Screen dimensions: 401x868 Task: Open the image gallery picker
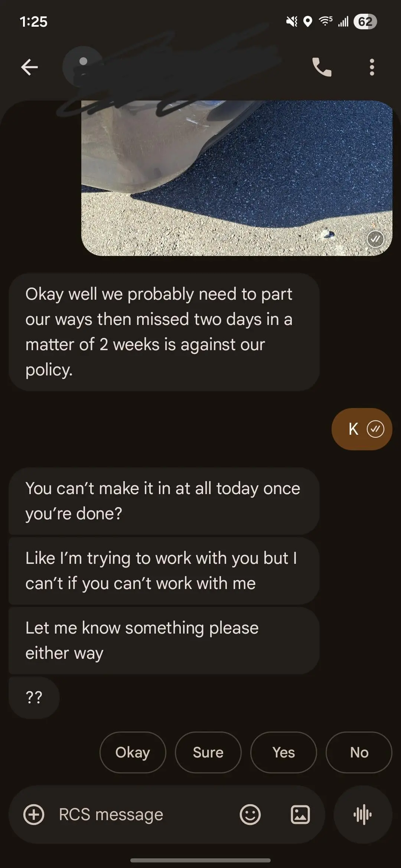point(300,815)
